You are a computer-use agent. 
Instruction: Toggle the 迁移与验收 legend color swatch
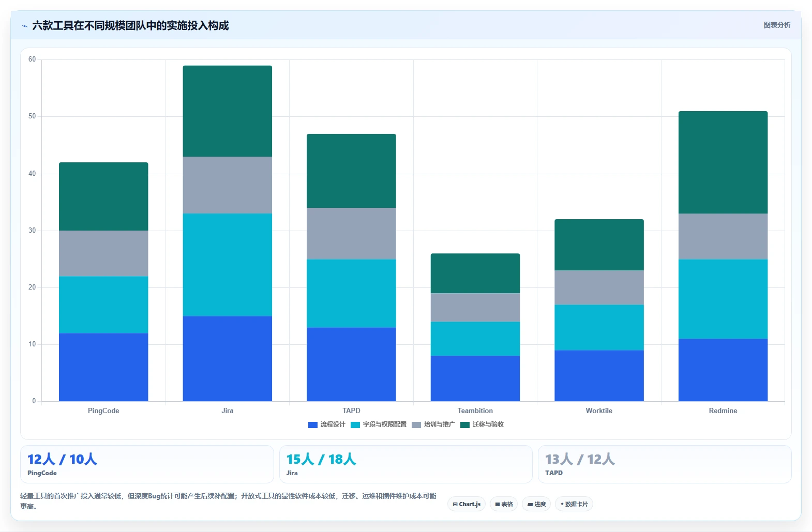coord(464,425)
